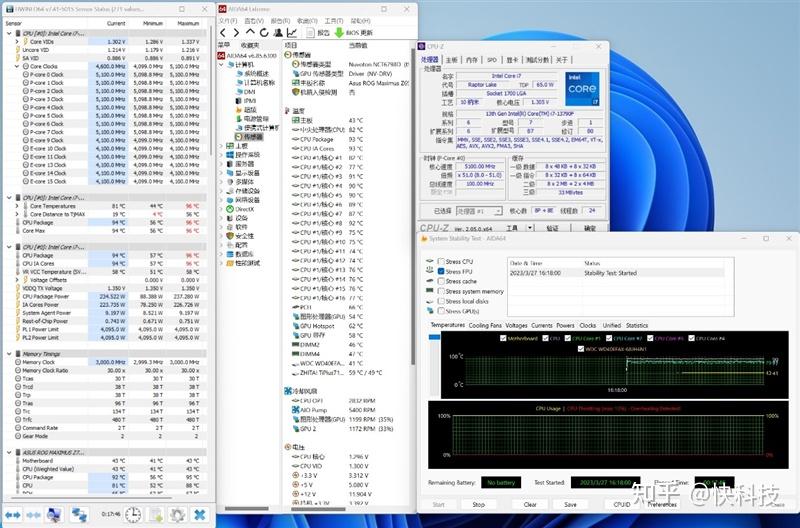Toggle CPU Core #1 graph checkbox
The height and width of the screenshot is (528, 800).
coord(568,338)
